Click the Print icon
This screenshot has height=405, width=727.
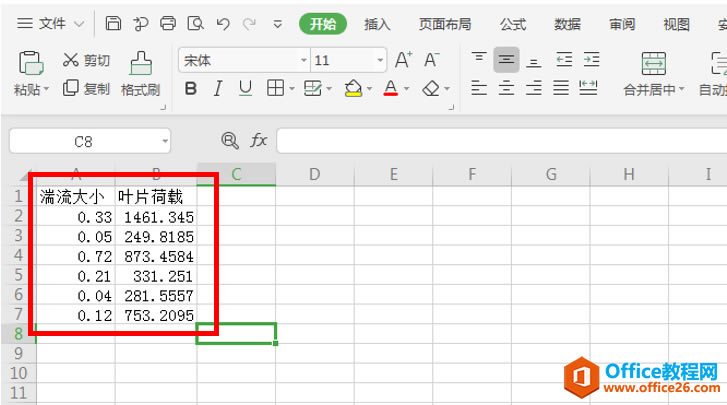pos(168,23)
